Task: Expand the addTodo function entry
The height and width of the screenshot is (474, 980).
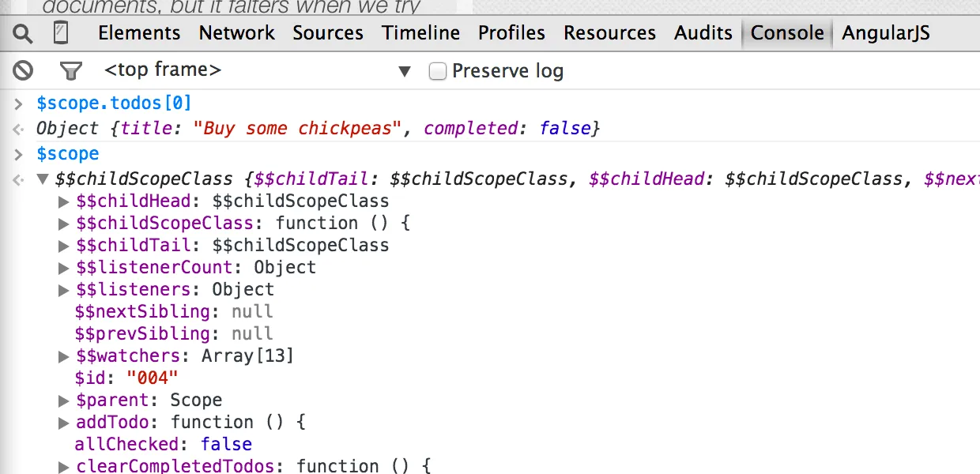Action: pos(64,422)
